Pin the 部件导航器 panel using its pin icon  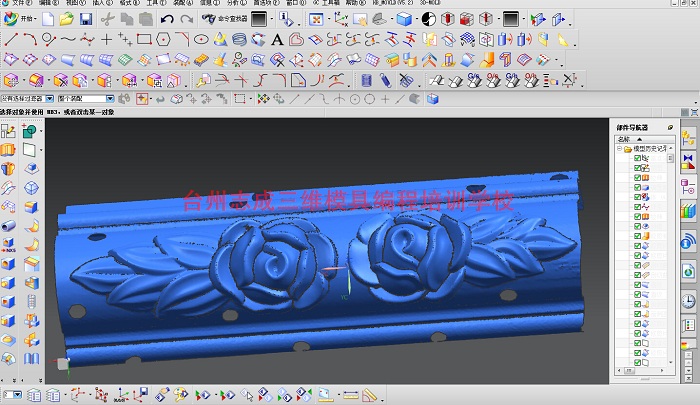[x=670, y=128]
